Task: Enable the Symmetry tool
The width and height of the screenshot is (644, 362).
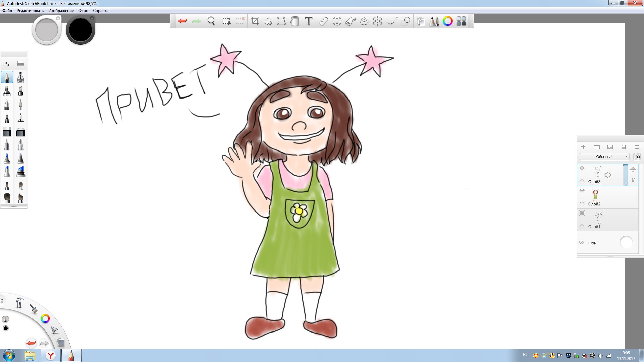Action: pyautogui.click(x=377, y=21)
